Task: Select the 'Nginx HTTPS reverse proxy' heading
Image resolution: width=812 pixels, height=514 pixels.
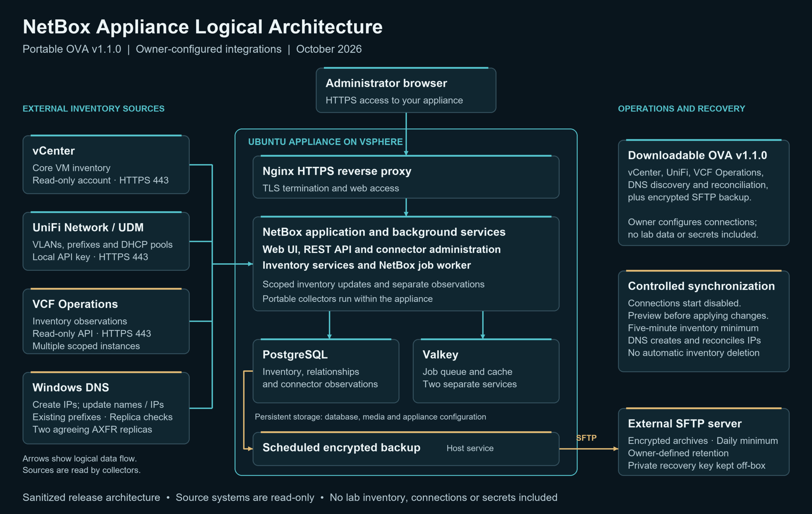Action: (x=337, y=171)
